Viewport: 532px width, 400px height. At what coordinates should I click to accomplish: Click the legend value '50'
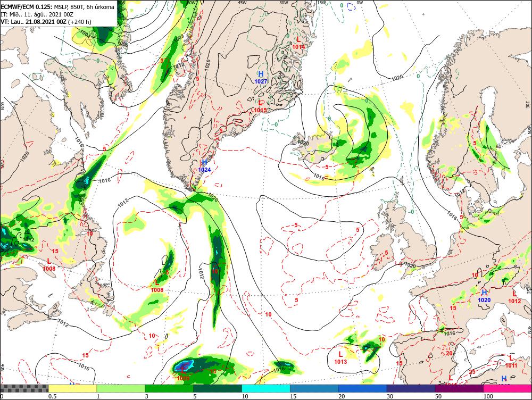438,396
